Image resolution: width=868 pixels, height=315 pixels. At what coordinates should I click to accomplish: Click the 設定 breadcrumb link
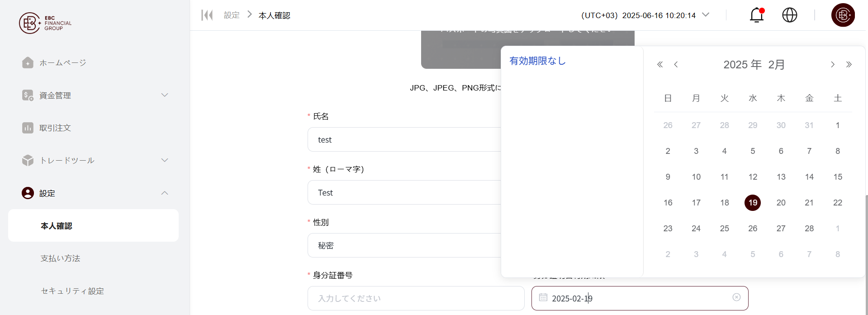(232, 15)
